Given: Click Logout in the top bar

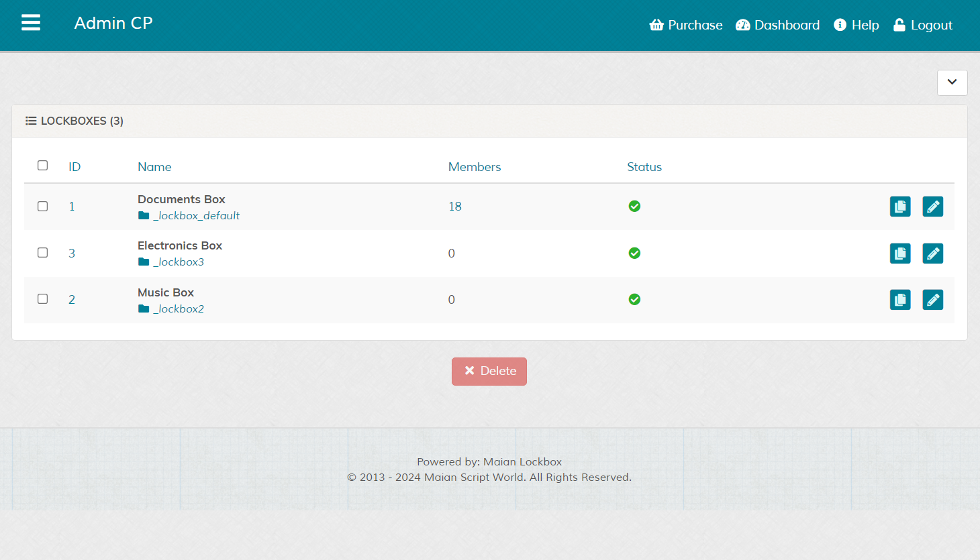Looking at the screenshot, I should point(923,25).
